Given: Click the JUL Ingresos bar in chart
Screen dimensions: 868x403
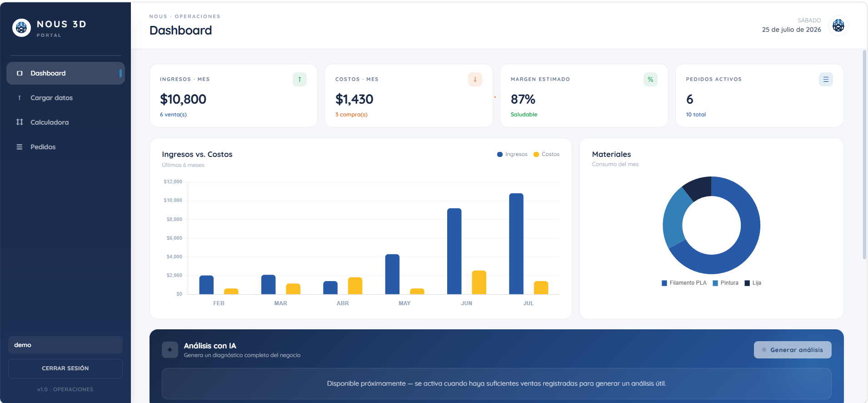Looking at the screenshot, I should tap(516, 244).
